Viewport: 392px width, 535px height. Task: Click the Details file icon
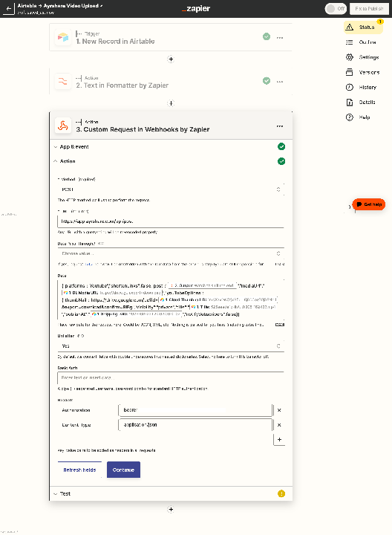point(350,103)
